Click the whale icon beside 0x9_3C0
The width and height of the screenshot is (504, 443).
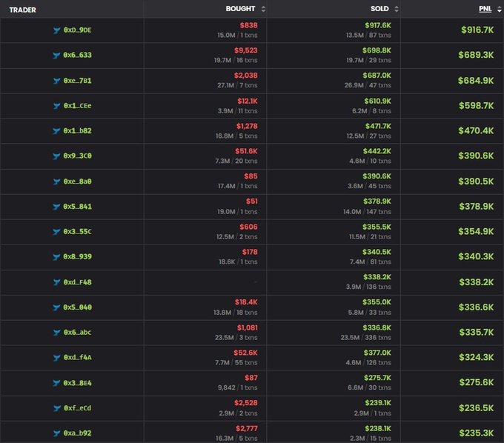pos(56,156)
